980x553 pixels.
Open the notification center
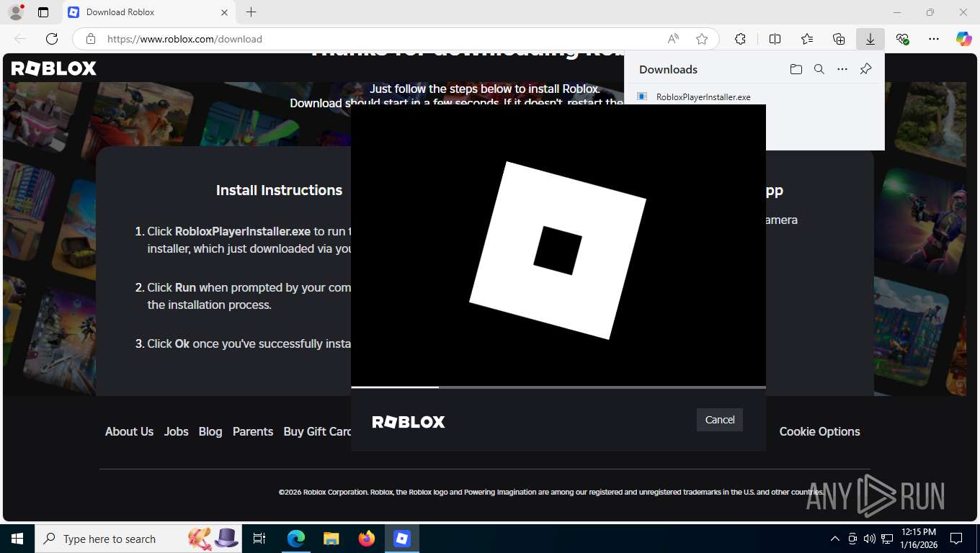pos(956,539)
